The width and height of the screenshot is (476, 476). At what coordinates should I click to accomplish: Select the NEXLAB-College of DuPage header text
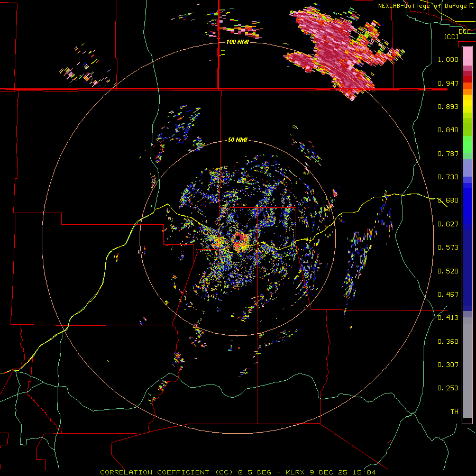point(423,6)
